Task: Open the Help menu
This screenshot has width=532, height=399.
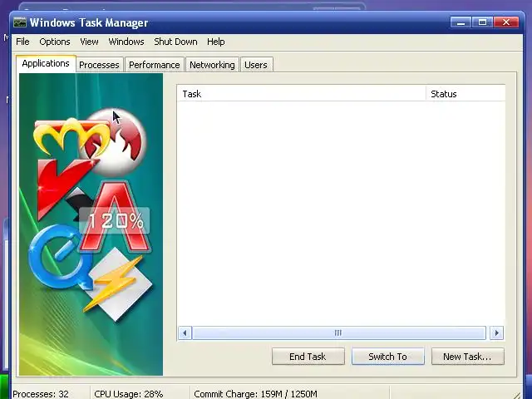Action: point(216,42)
